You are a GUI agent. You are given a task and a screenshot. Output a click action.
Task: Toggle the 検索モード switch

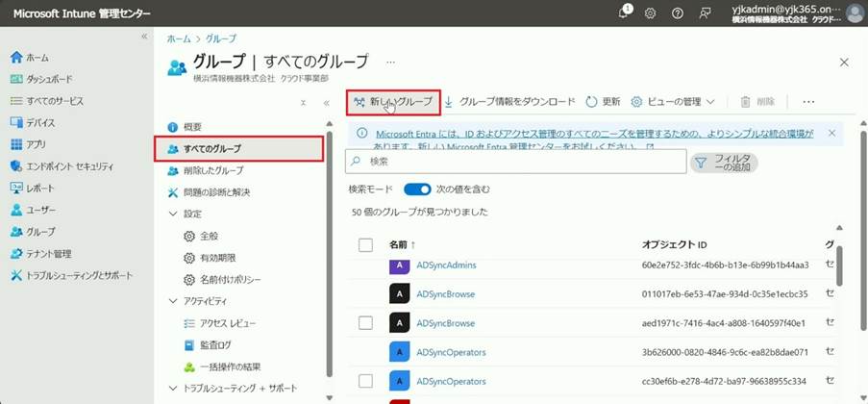417,189
